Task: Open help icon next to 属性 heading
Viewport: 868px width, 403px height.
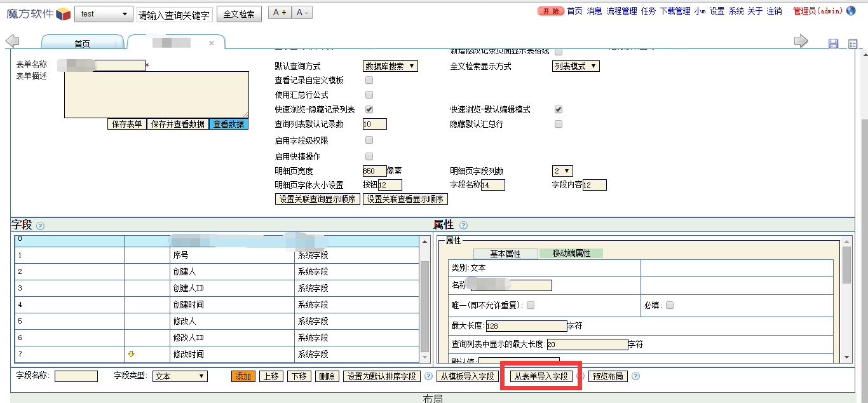Action: pos(463,226)
